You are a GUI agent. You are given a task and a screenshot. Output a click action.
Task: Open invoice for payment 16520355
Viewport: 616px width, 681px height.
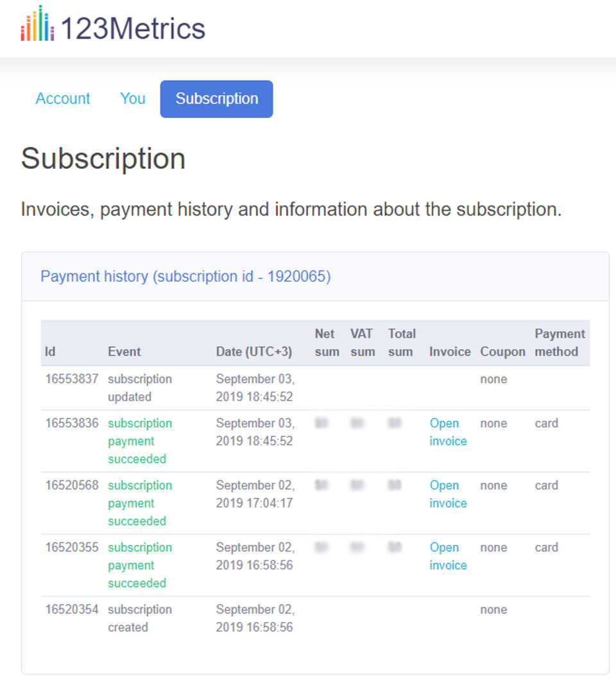(448, 556)
